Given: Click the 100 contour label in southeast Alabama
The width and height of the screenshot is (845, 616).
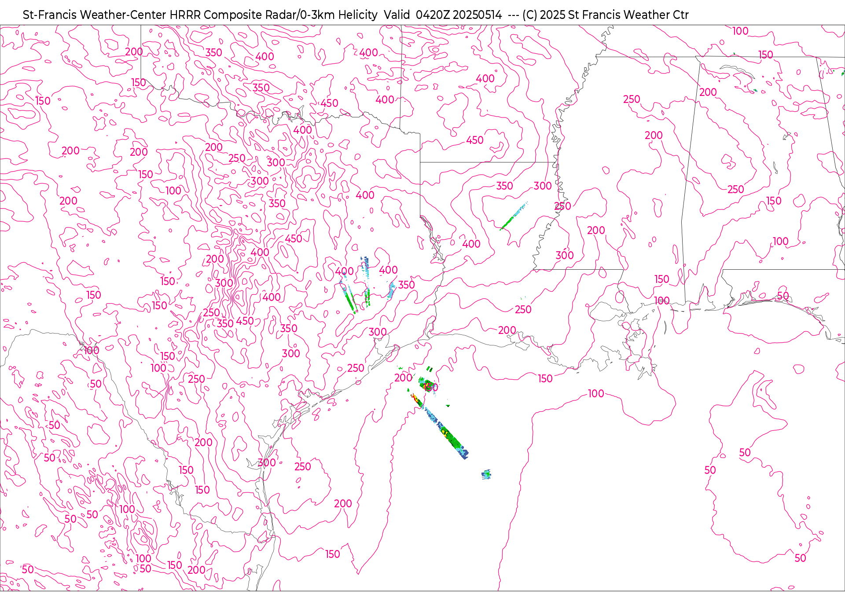Looking at the screenshot, I should (780, 242).
